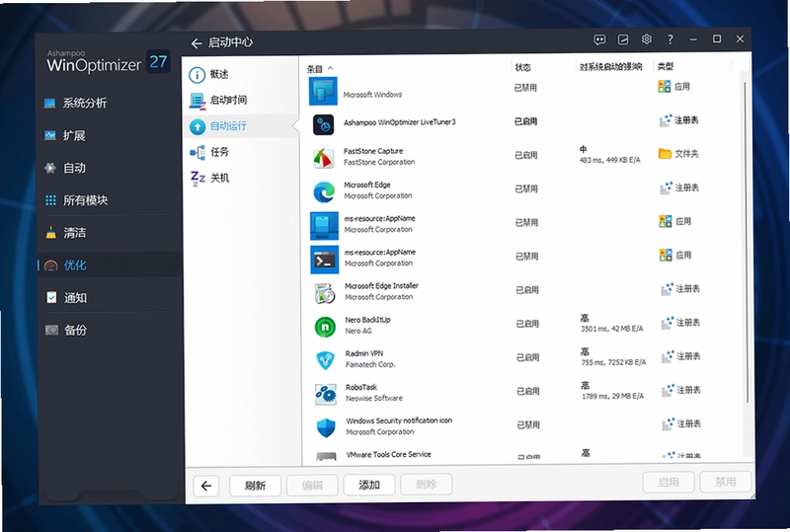Viewport: 790px width, 532px height.
Task: Click FastStone Corporation text
Action: click(379, 162)
